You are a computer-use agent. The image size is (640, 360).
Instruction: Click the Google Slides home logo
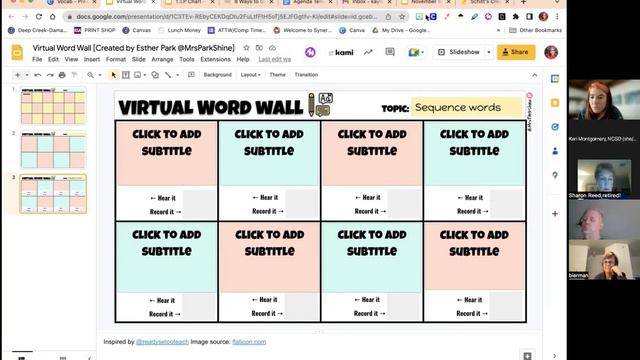point(17,53)
